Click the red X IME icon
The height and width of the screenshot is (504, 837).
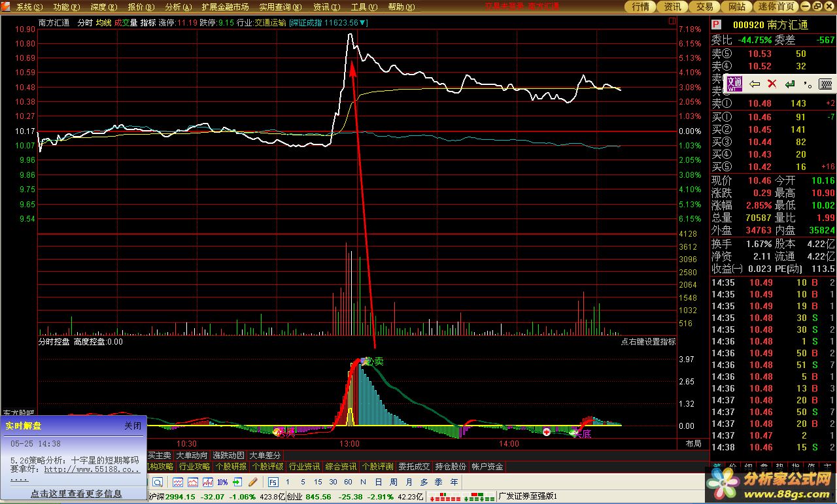click(772, 84)
